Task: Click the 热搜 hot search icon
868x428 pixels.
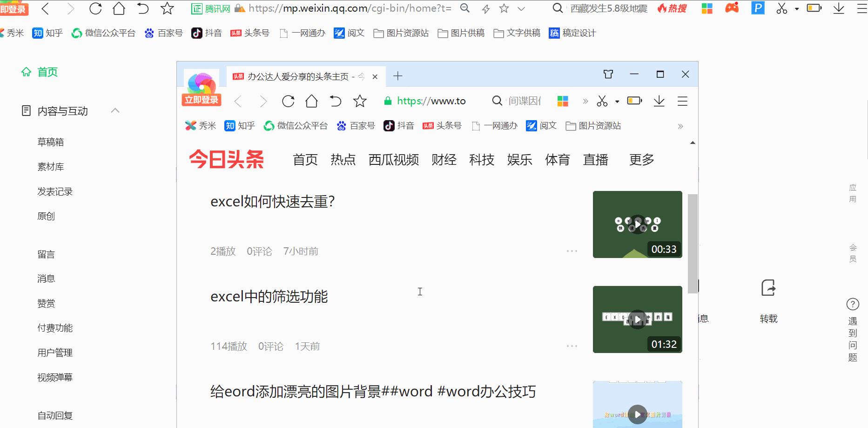Action: 671,8
